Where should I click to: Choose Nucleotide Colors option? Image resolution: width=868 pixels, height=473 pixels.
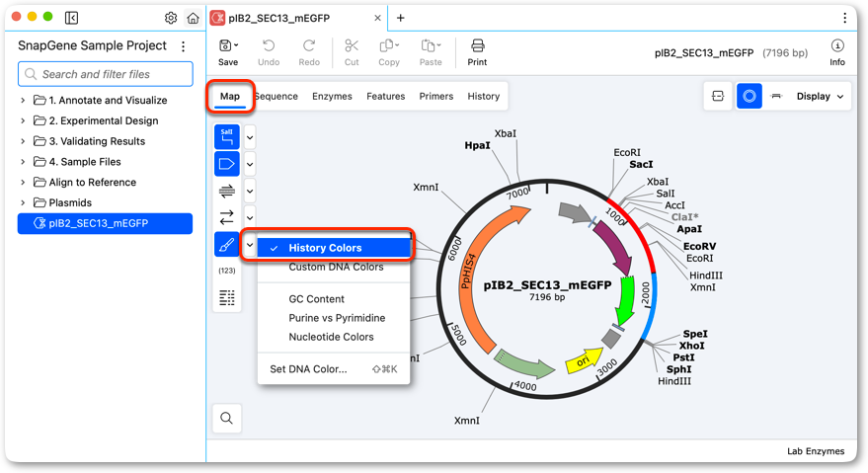pos(334,337)
